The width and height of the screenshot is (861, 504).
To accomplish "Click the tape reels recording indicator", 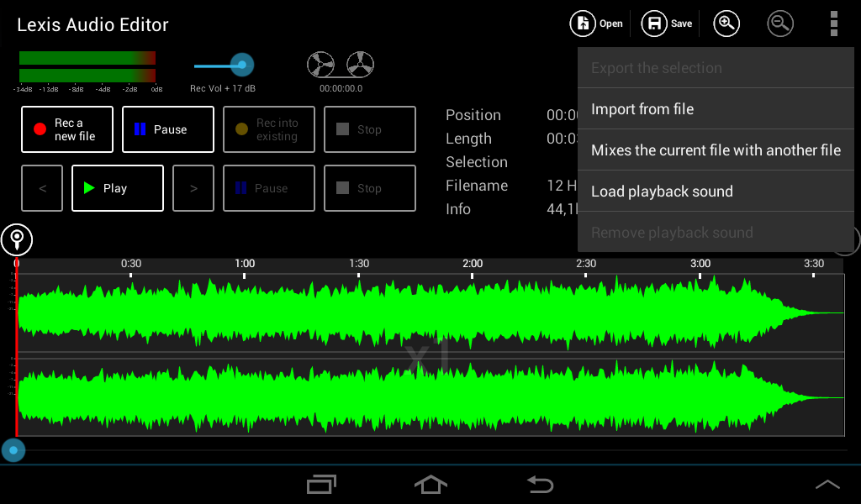I will point(341,65).
